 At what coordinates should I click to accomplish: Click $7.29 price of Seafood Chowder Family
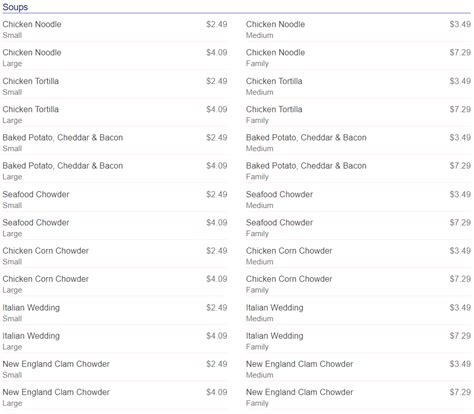(x=460, y=223)
